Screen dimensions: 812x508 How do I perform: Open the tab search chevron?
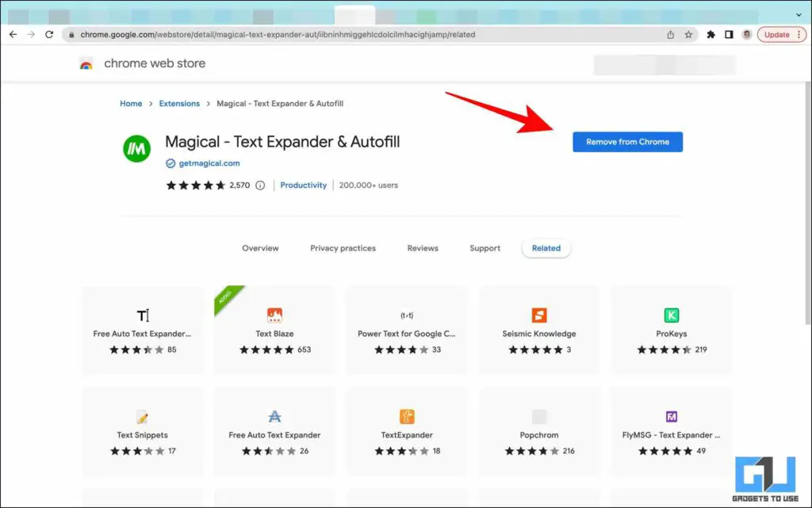pyautogui.click(x=799, y=15)
